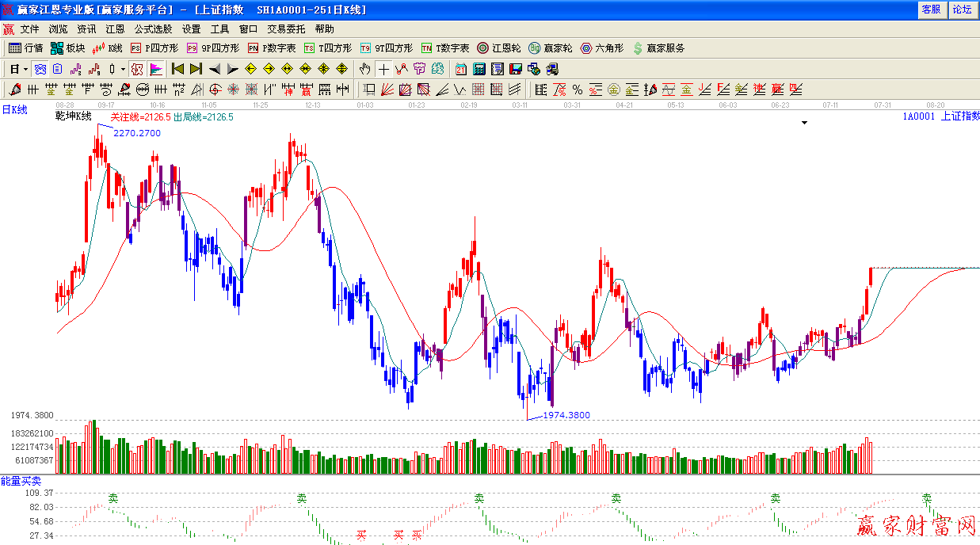The image size is (980, 545).
Task: Toggle the red 权 adjustment button
Action: pyautogui.click(x=137, y=69)
